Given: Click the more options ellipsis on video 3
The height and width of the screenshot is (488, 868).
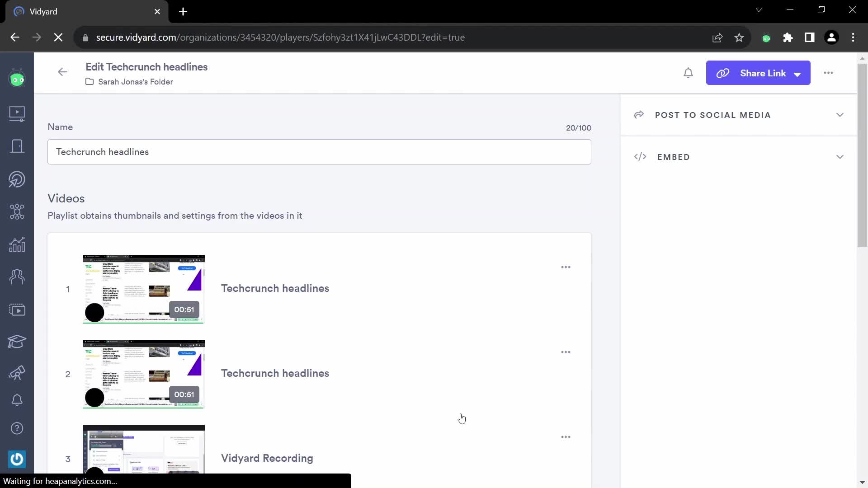Looking at the screenshot, I should (x=566, y=437).
